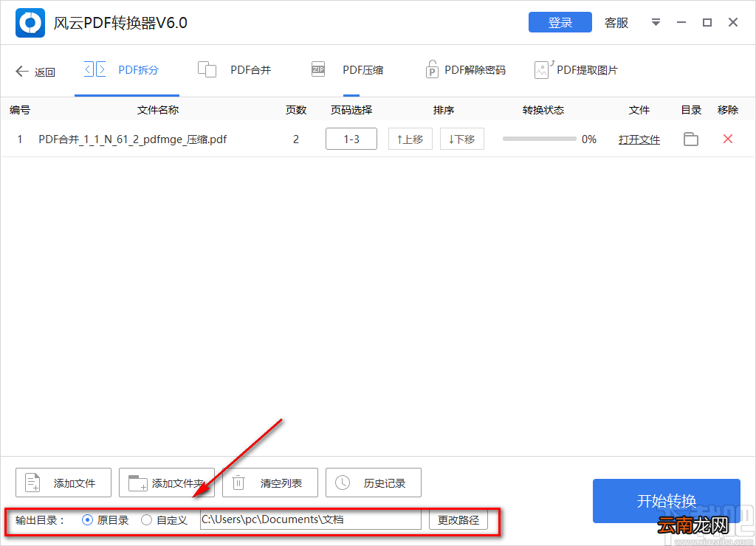Open the PDF提取图片 tab

pyautogui.click(x=576, y=70)
